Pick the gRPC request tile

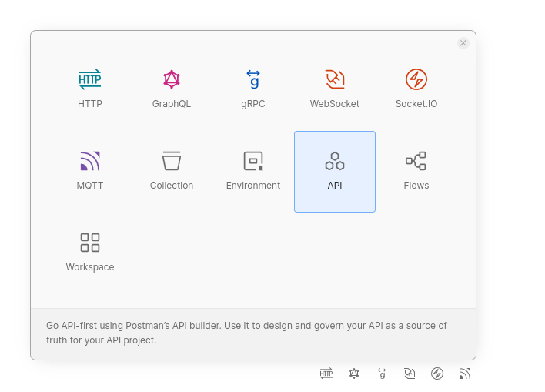tap(253, 89)
